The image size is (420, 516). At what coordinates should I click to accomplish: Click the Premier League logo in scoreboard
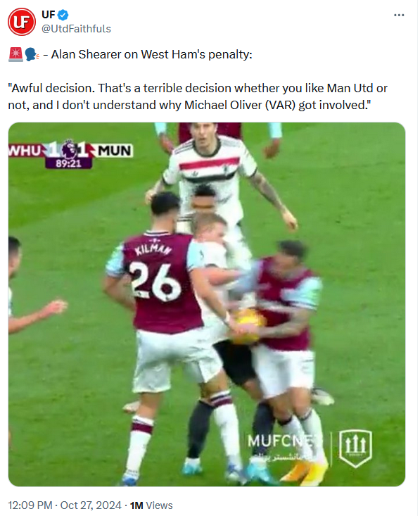click(69, 150)
